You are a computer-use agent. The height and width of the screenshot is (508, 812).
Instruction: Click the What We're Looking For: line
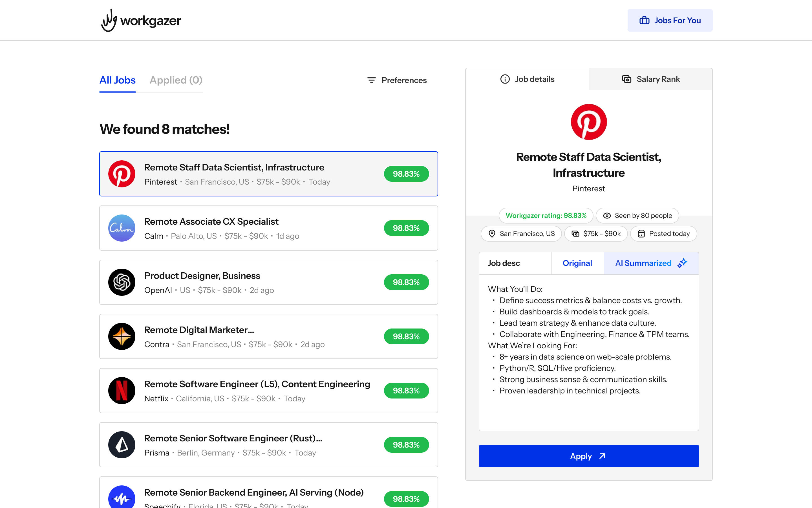tap(533, 346)
